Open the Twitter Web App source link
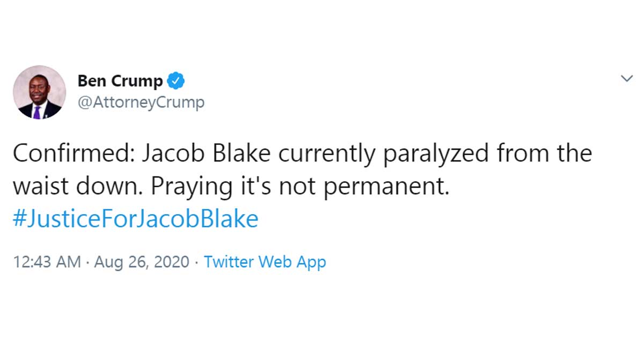Screen dimensions: 644x338 click(x=265, y=262)
